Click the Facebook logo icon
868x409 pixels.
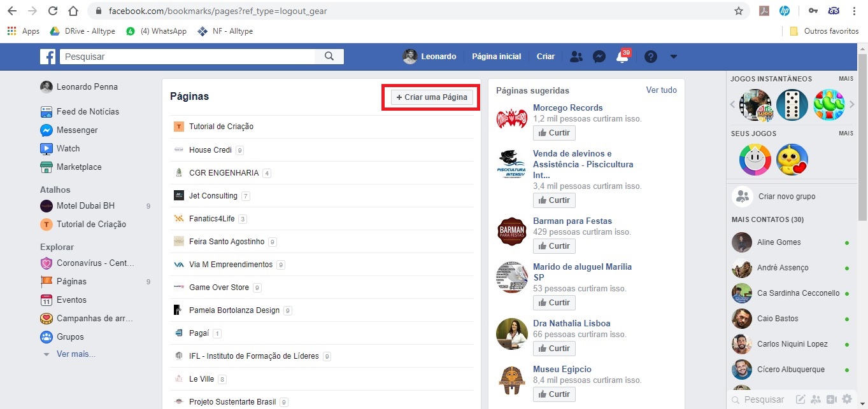(x=48, y=57)
